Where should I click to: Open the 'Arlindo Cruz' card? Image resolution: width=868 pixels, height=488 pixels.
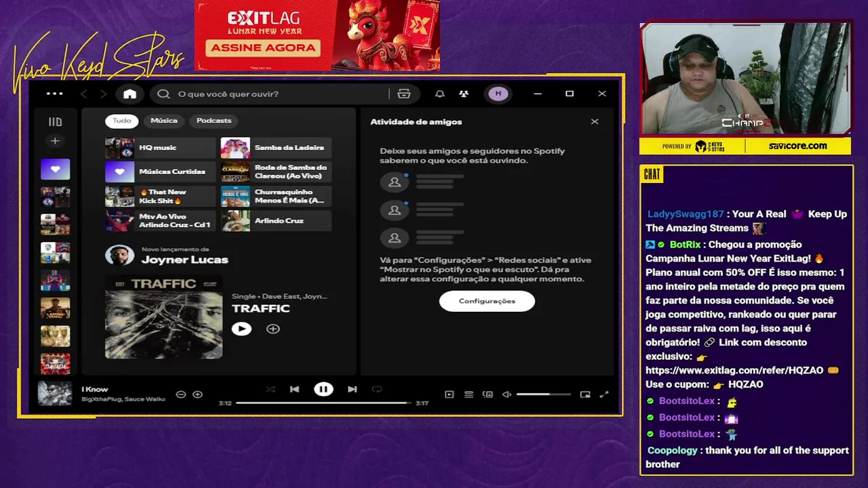(x=276, y=221)
